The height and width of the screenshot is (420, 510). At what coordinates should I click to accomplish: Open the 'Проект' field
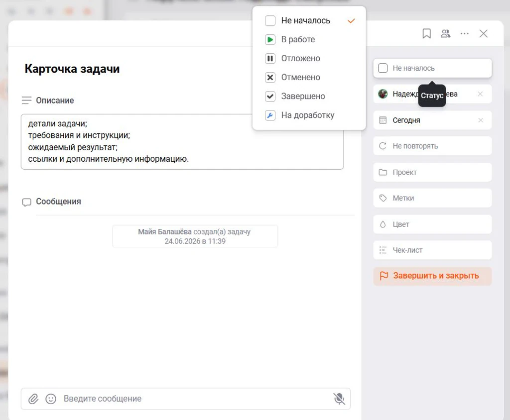[432, 172]
